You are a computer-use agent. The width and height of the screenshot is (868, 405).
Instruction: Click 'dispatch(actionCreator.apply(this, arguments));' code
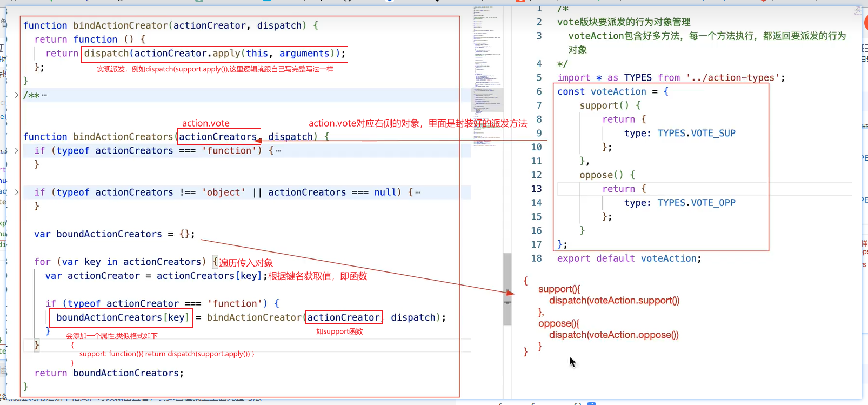(x=215, y=54)
